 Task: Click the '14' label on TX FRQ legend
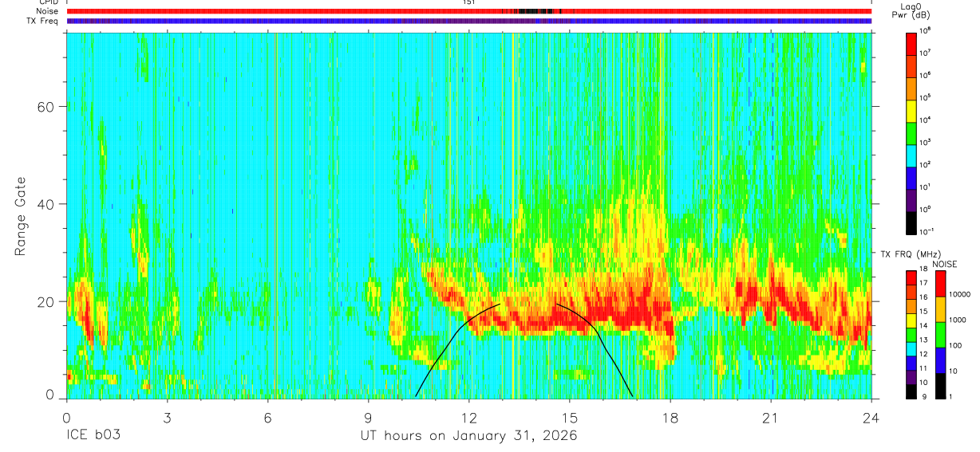click(x=924, y=327)
